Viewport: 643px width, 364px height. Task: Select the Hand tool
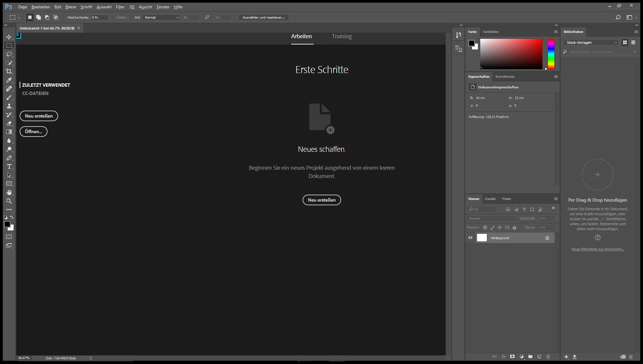(9, 192)
